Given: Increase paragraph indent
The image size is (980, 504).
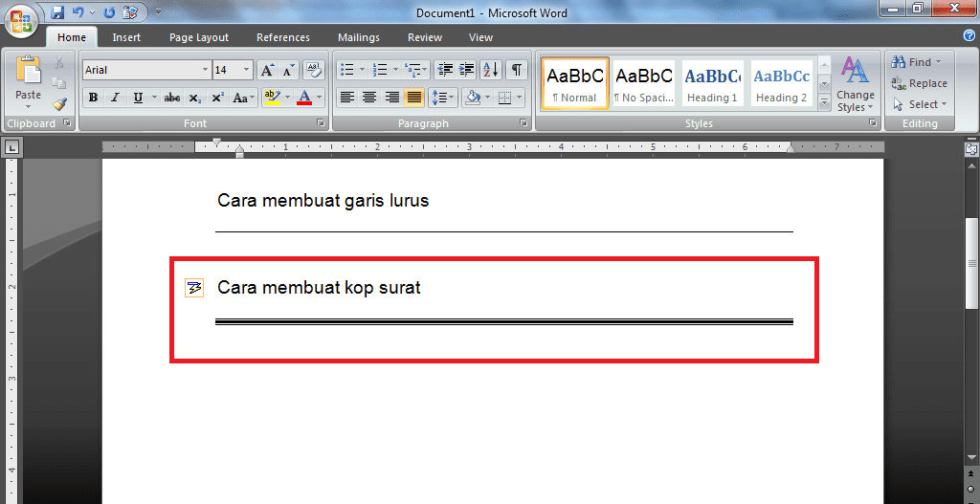Looking at the screenshot, I should (466, 69).
